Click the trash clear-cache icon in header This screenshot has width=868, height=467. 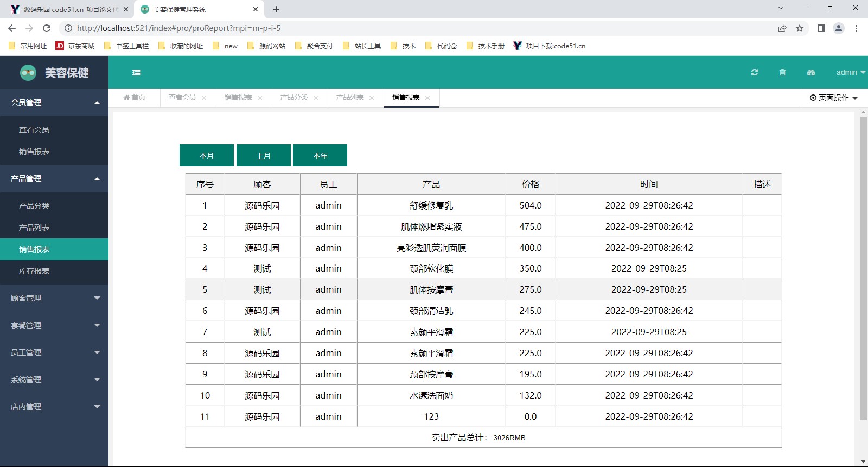coord(782,72)
